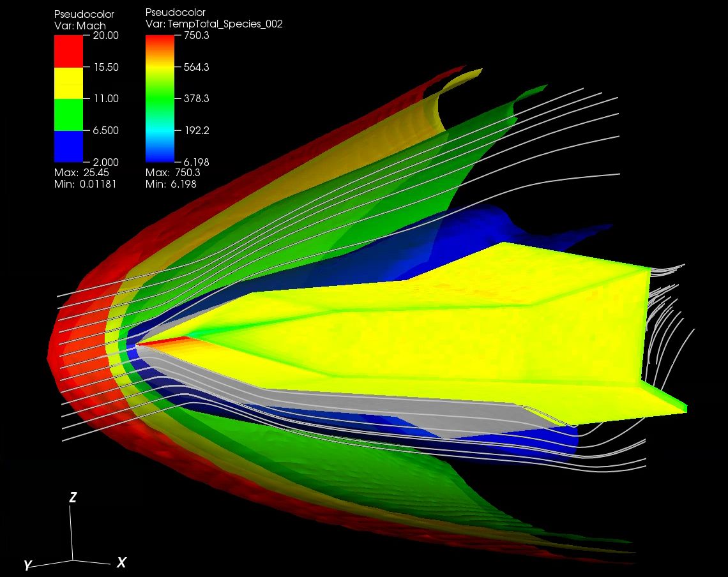Click the '2.000' Mach legend value
The height and width of the screenshot is (577, 728).
[105, 162]
